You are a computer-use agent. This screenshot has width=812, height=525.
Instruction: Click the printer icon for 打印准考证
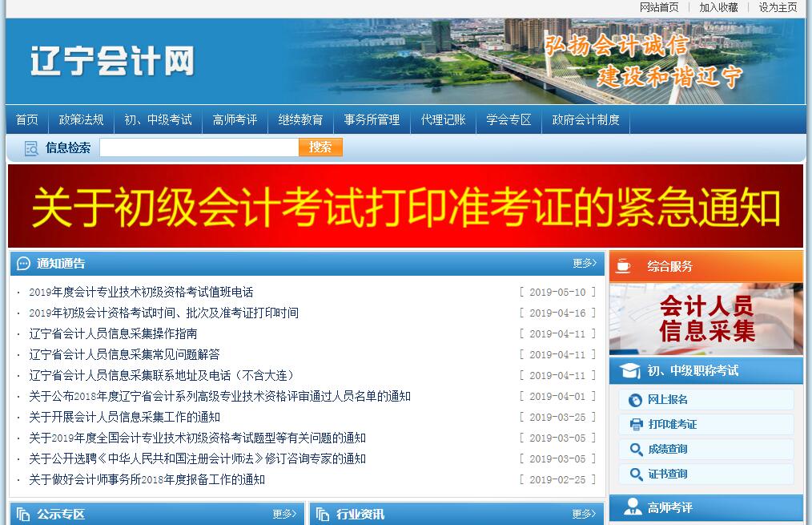pos(636,425)
